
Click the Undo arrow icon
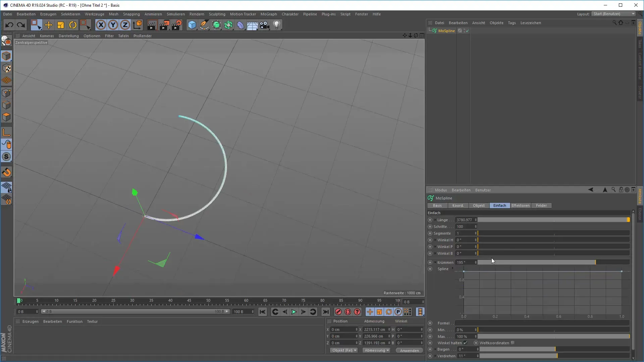pos(9,25)
